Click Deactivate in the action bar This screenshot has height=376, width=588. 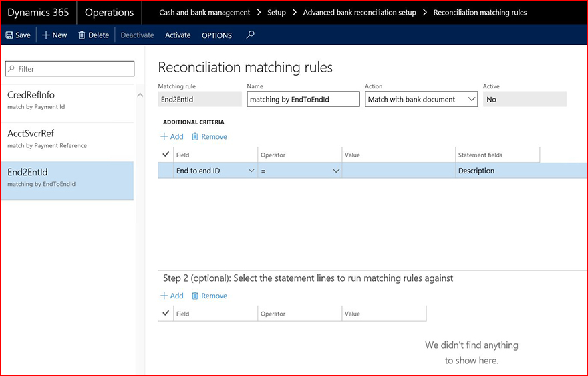tap(137, 35)
